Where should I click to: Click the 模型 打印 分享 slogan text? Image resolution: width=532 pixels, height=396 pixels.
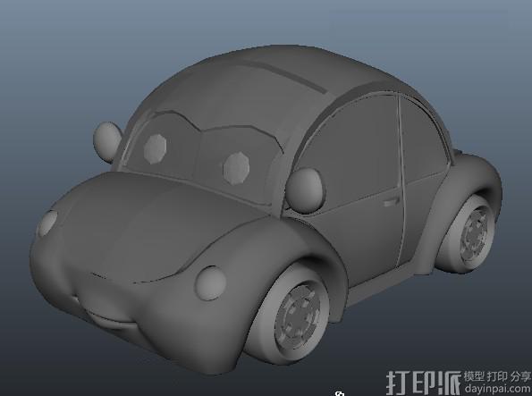click(497, 376)
